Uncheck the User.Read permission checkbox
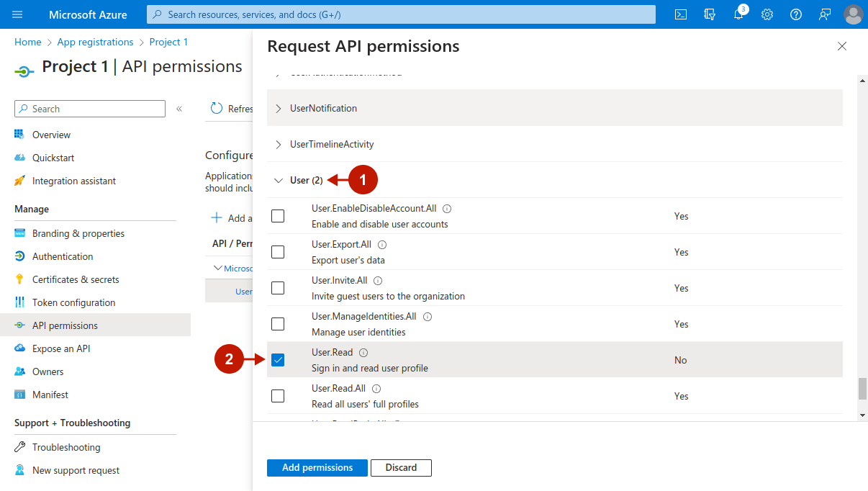Image resolution: width=868 pixels, height=491 pixels. click(x=278, y=360)
